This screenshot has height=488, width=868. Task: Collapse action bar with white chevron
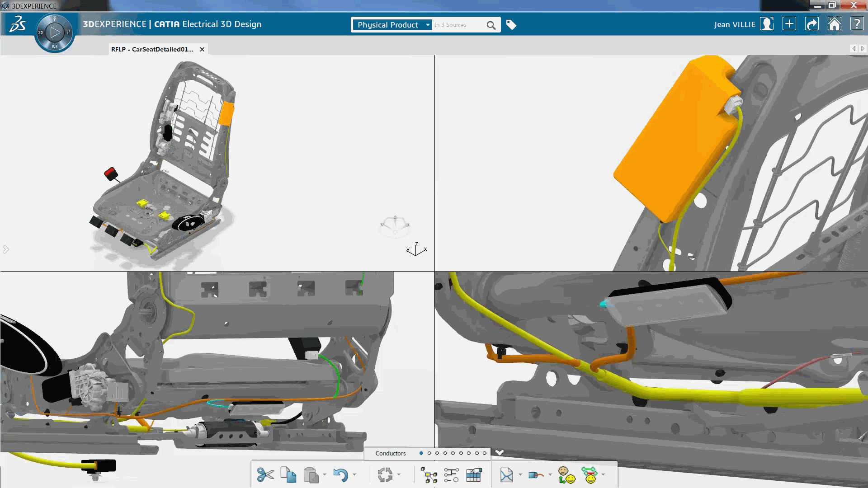pyautogui.click(x=499, y=452)
